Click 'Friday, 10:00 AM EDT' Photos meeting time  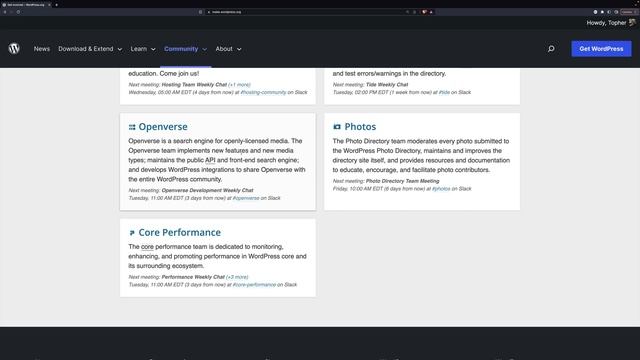coord(358,189)
